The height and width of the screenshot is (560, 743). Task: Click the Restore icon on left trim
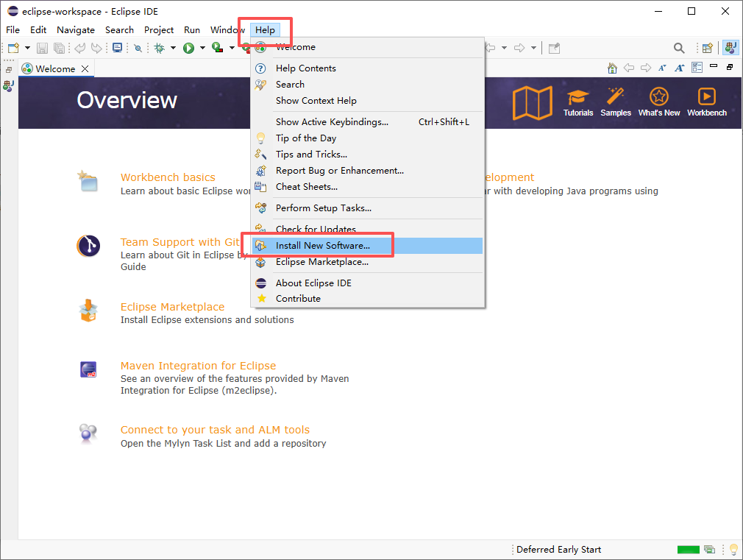coord(9,70)
